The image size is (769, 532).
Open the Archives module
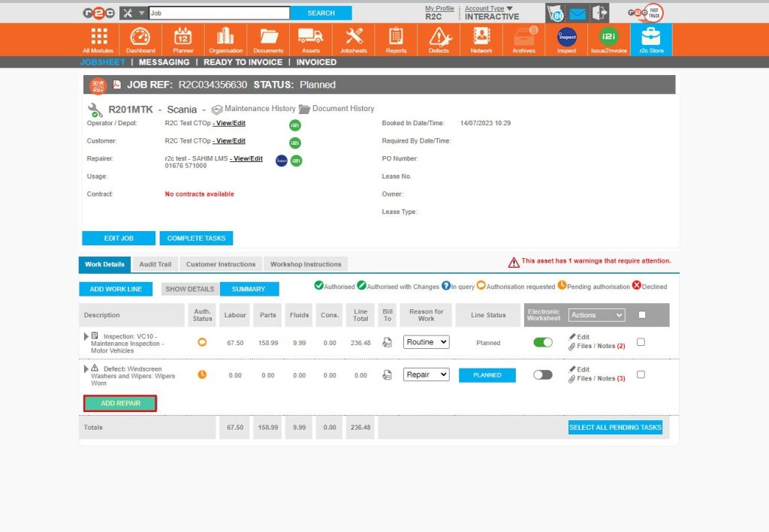(523, 39)
